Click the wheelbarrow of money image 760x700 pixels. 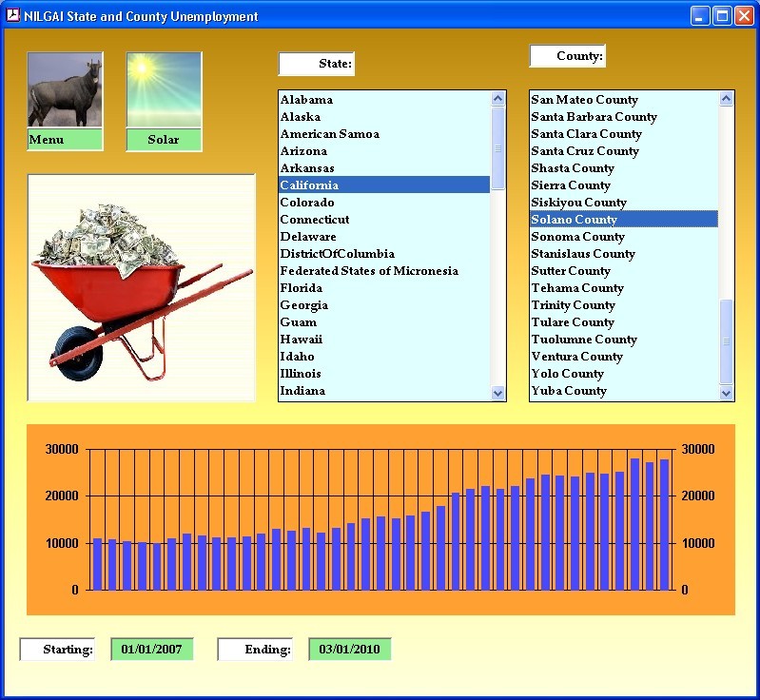coord(142,287)
